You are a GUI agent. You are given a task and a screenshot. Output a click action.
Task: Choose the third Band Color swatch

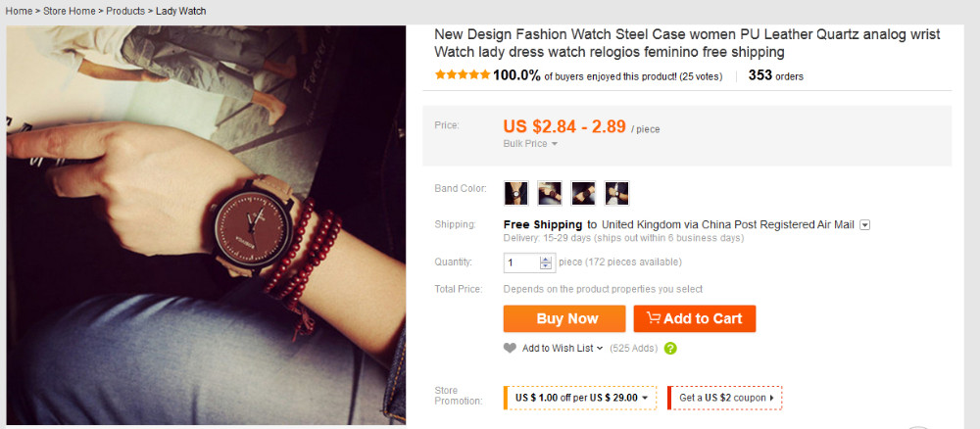(583, 193)
